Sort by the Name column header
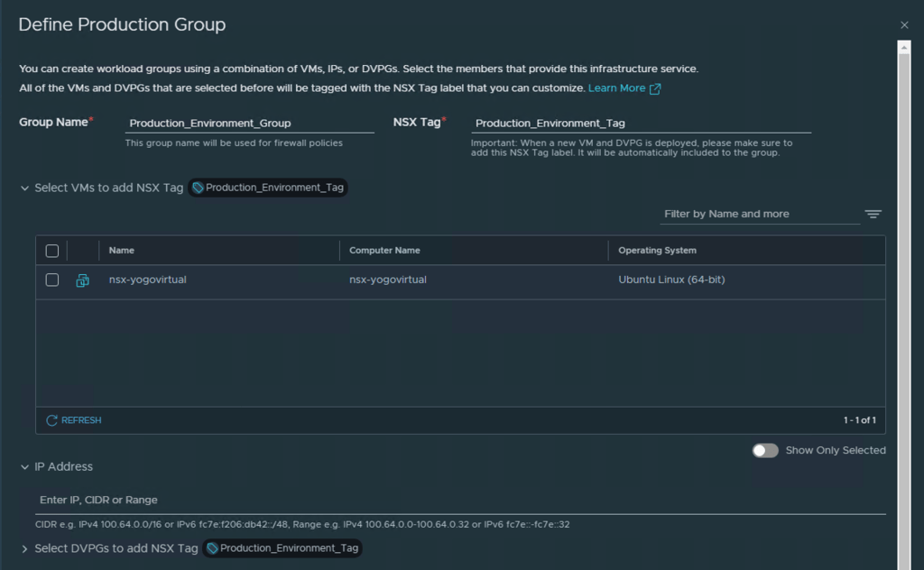The width and height of the screenshot is (924, 570). [x=122, y=251]
